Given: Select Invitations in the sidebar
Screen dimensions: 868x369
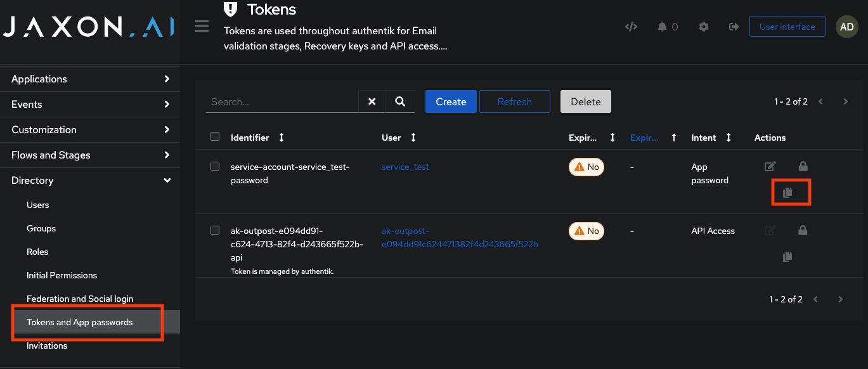Looking at the screenshot, I should tap(47, 346).
